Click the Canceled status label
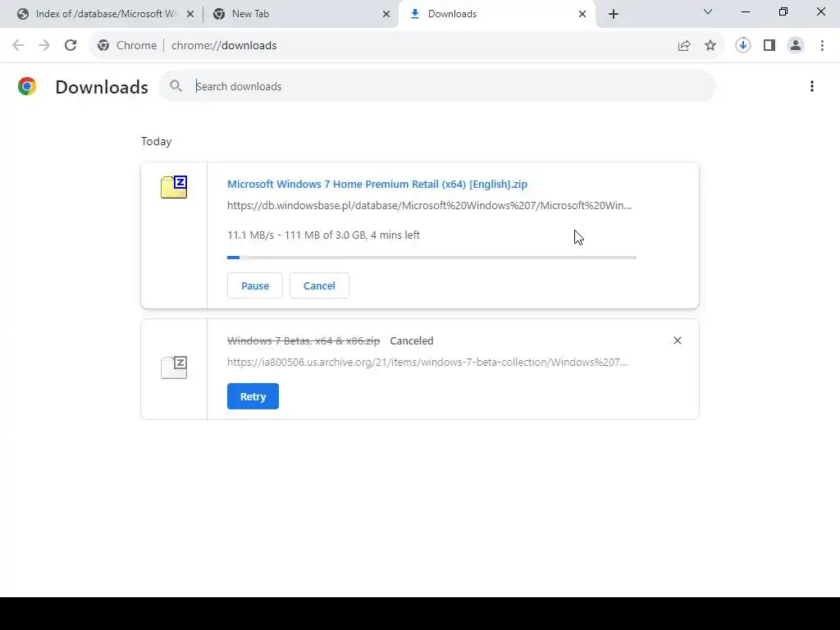The height and width of the screenshot is (630, 840). 412,340
